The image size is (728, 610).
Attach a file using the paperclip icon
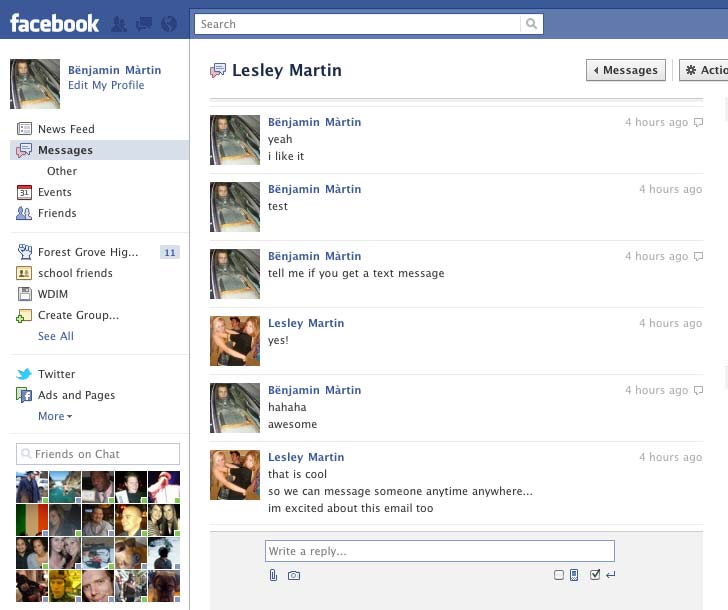click(273, 575)
